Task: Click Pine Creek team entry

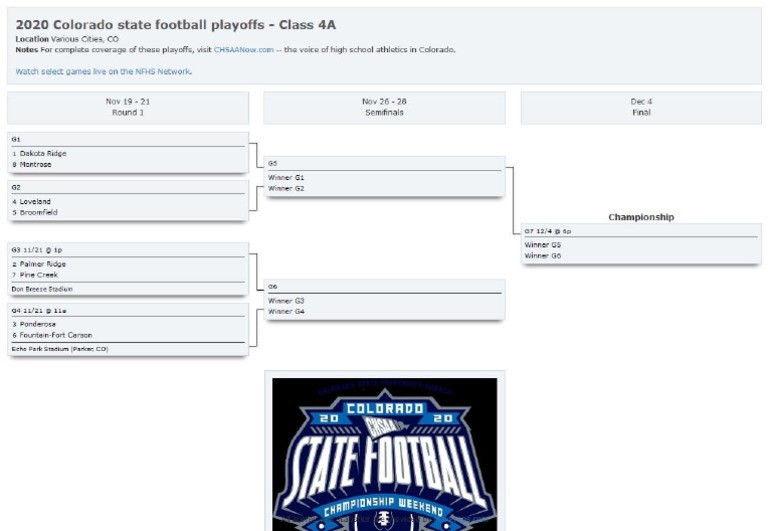Action: pos(39,275)
